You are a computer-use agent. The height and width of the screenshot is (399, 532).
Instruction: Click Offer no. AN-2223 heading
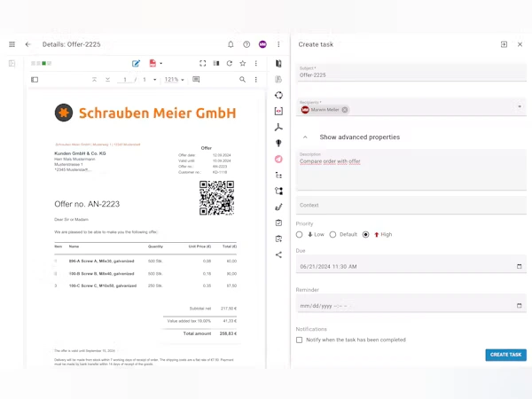(87, 204)
